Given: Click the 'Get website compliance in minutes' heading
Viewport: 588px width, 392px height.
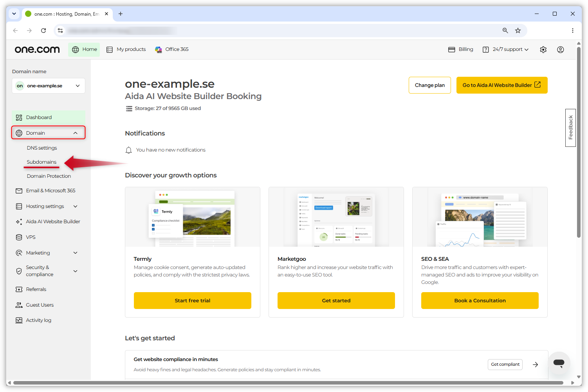Looking at the screenshot, I should (x=176, y=359).
